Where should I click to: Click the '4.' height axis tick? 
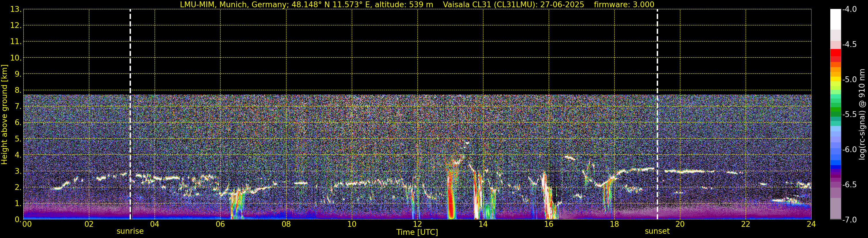coord(18,155)
